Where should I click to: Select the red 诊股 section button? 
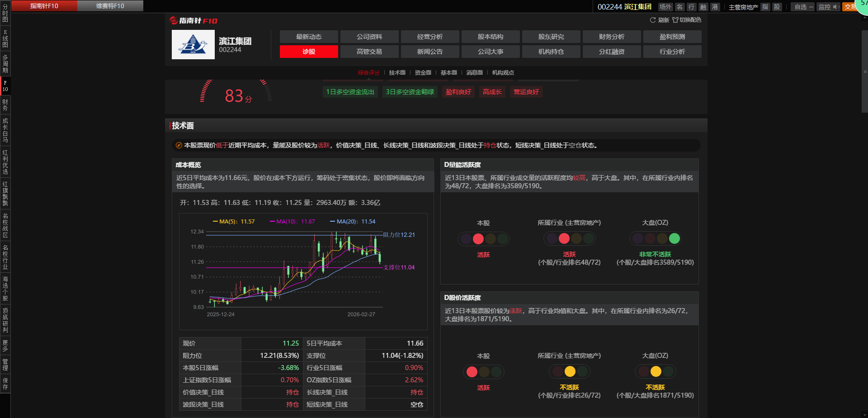[x=309, y=52]
